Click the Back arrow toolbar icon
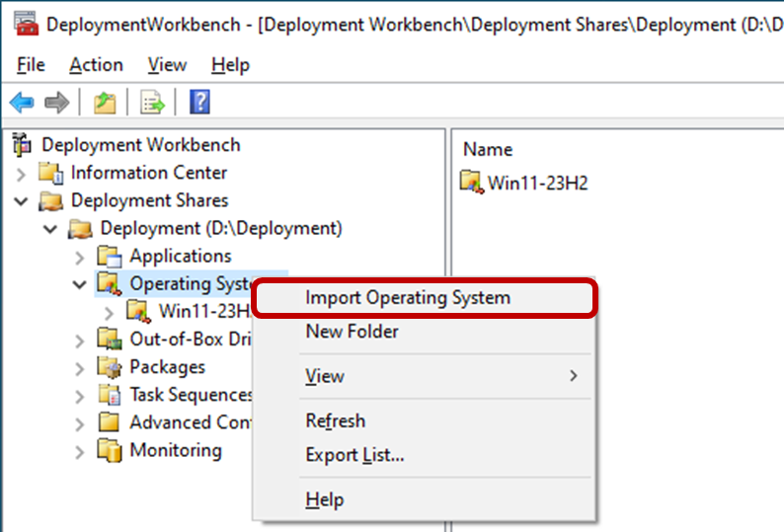This screenshot has height=532, width=784. pos(22,103)
